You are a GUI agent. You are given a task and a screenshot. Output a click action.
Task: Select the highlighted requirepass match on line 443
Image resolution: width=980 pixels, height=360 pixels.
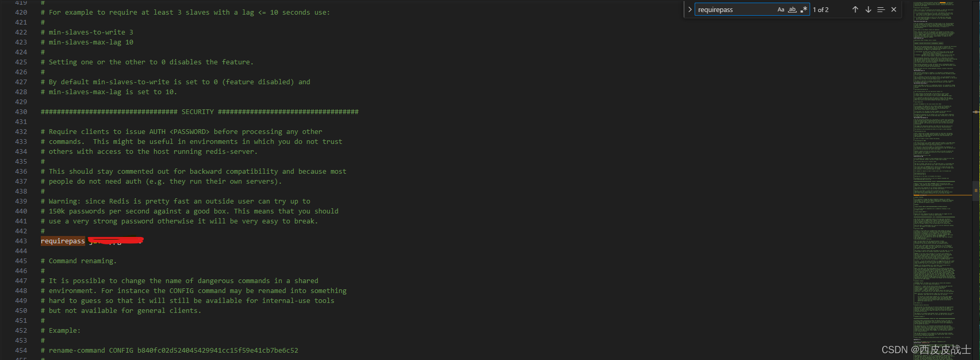63,241
